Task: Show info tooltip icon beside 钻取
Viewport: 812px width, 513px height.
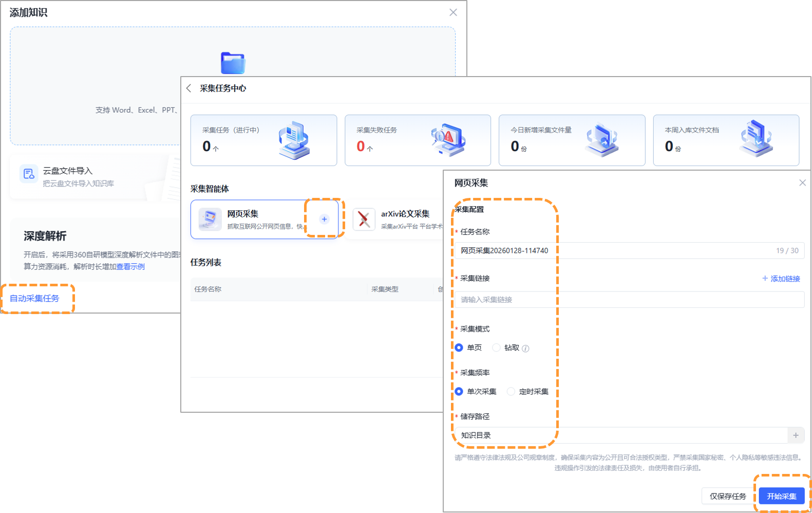Action: (x=525, y=349)
